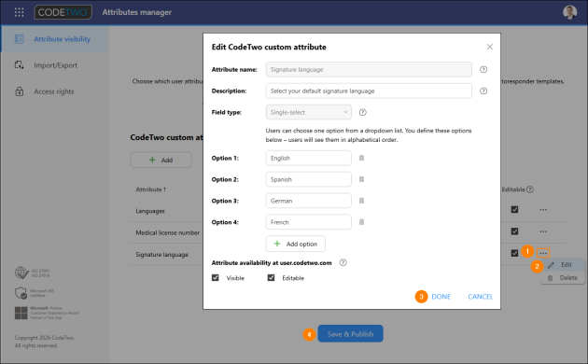This screenshot has height=364, width=588.
Task: Click the Import/Export sidebar icon
Action: pyautogui.click(x=20, y=65)
